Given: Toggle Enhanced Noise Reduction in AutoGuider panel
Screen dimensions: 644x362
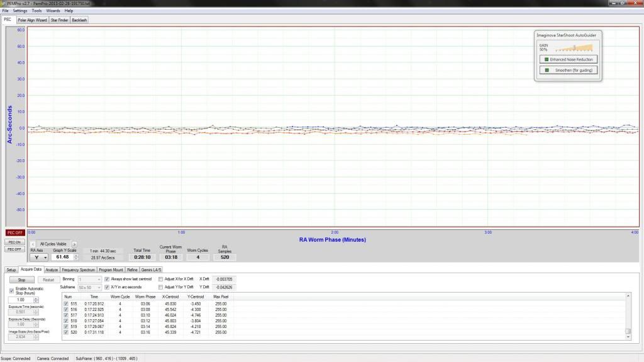Looking at the screenshot, I should click(569, 59).
